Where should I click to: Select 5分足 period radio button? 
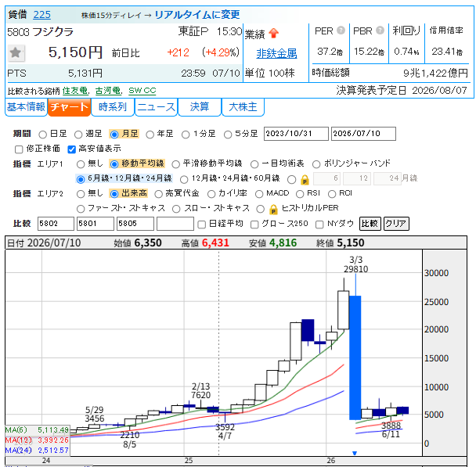[228, 135]
